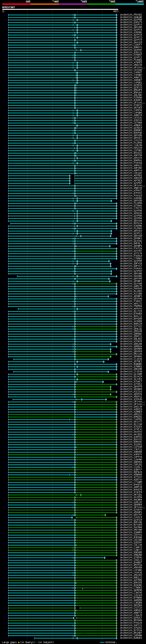Select hit UniRef100_P25856

[x=131, y=98]
